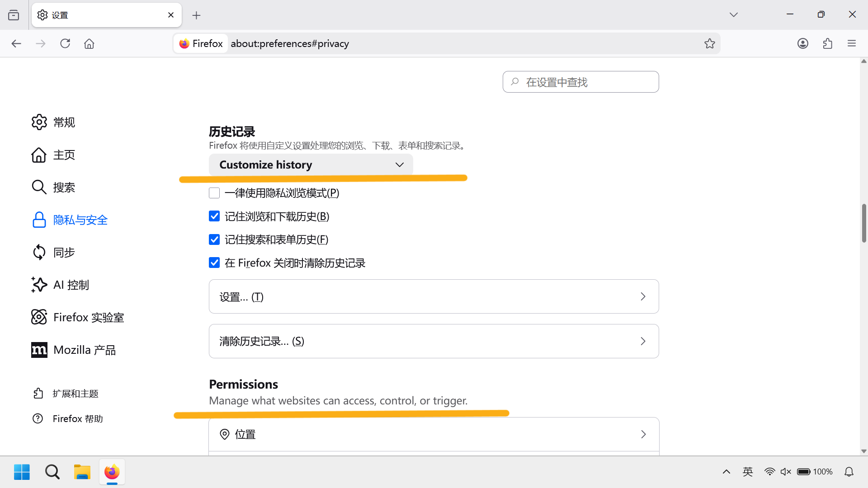Image resolution: width=868 pixels, height=488 pixels.
Task: Enable 一律使用隐私浏览模式 checkbox
Action: coord(214,193)
